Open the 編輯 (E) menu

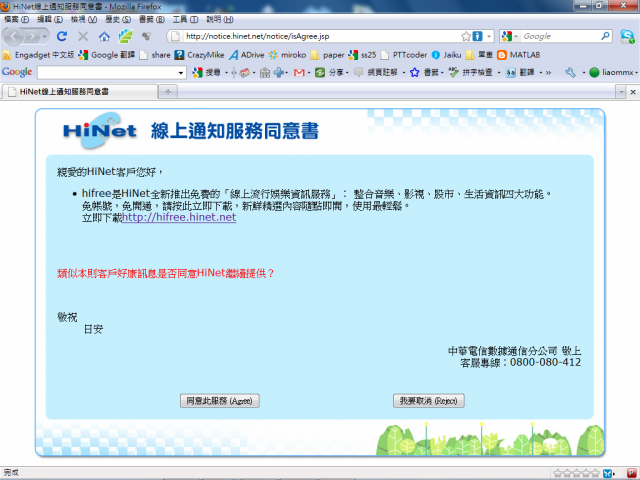coord(50,19)
